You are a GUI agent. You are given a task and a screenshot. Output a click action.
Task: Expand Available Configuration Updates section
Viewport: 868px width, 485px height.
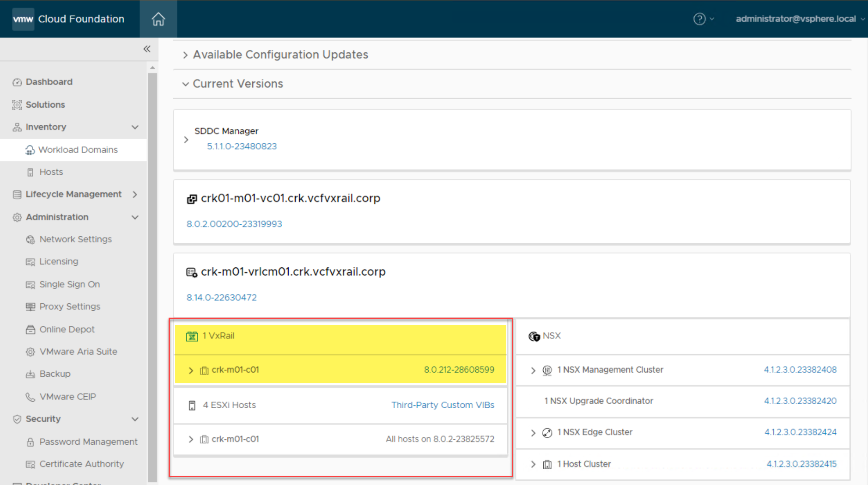(185, 55)
